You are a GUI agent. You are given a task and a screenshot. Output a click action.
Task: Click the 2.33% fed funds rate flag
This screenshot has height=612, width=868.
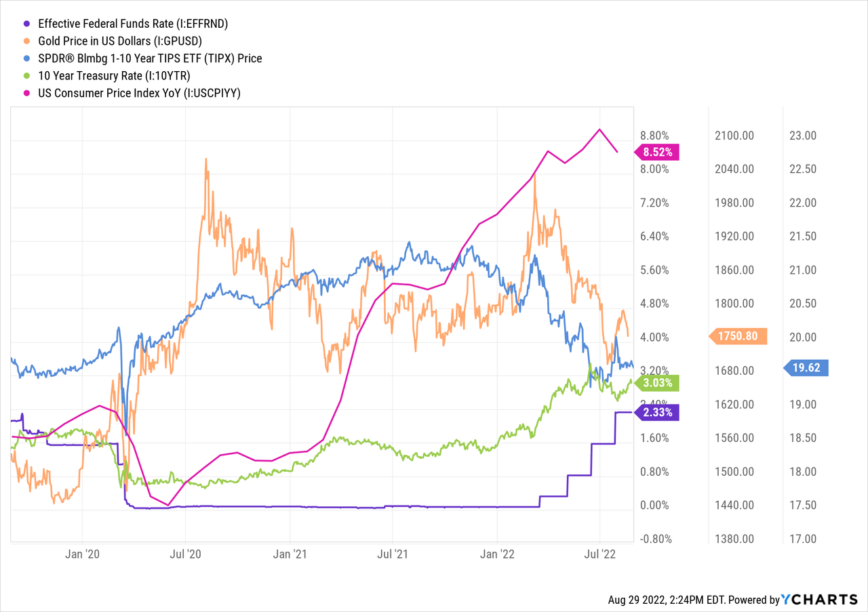pos(656,412)
